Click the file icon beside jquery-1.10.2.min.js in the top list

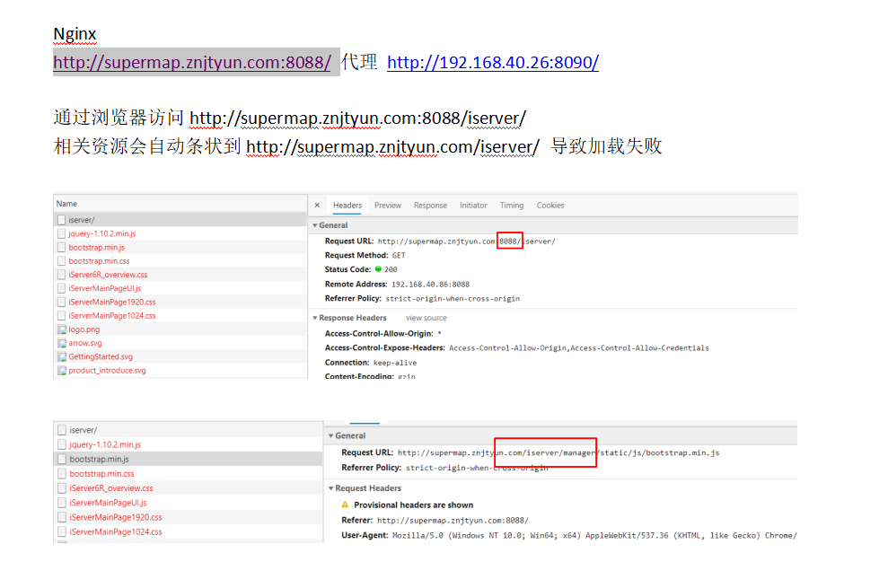pyautogui.click(x=62, y=233)
